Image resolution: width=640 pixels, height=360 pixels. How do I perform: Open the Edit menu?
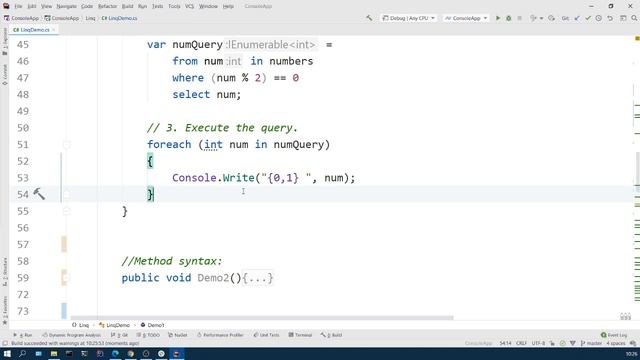tap(31, 6)
